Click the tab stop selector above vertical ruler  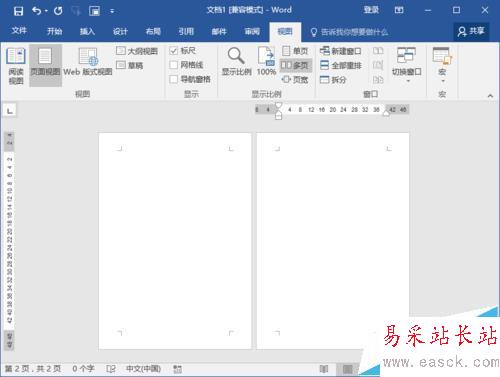(9, 110)
